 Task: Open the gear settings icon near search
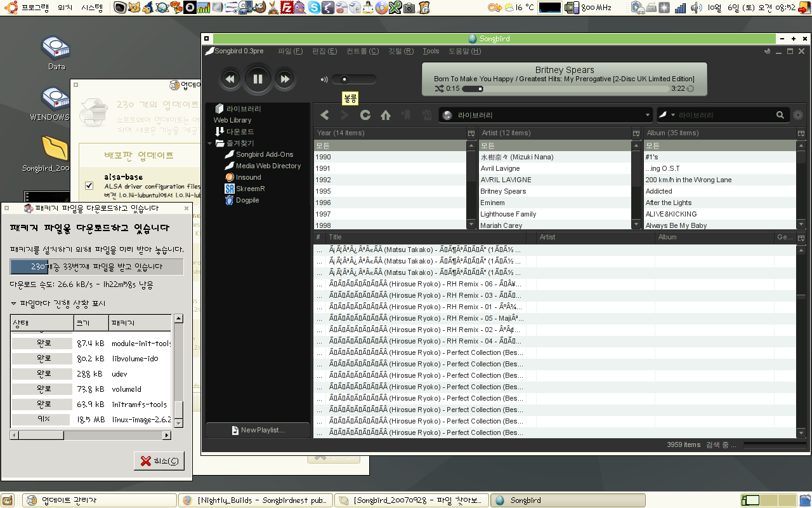click(x=798, y=115)
